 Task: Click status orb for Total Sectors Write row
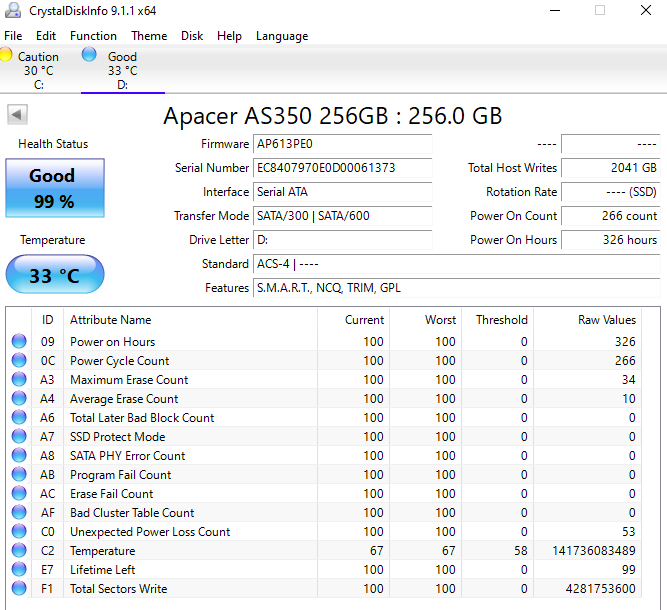point(19,588)
